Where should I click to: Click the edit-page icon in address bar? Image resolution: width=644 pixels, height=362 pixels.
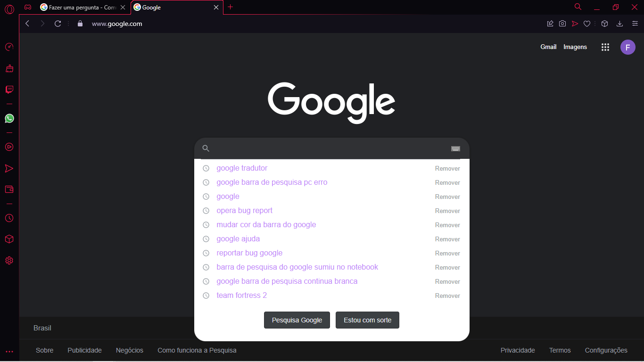(x=550, y=24)
